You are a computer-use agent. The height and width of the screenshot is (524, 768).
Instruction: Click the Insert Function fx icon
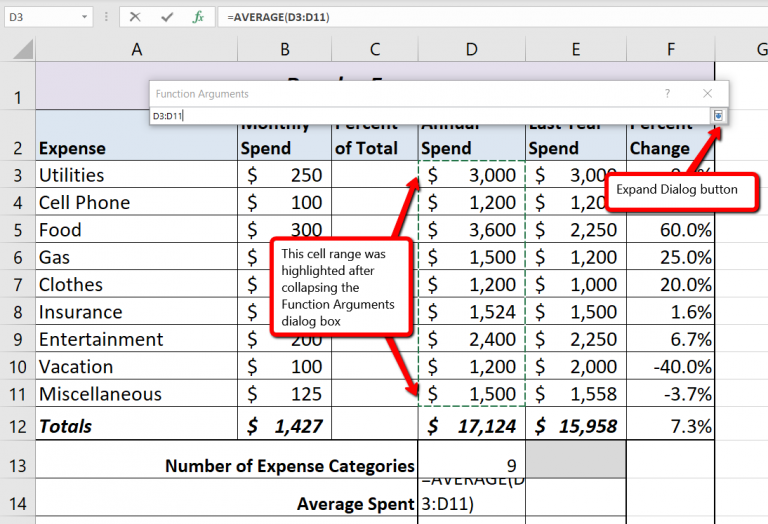(x=199, y=17)
